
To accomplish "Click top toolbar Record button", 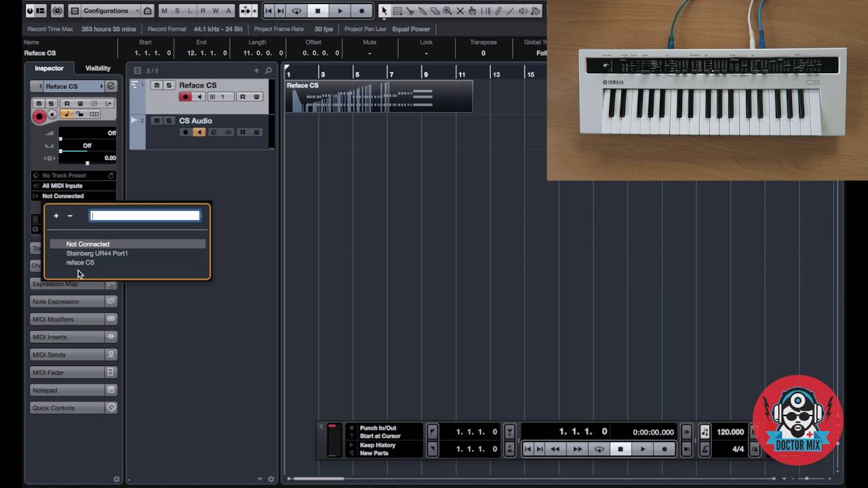I will pyautogui.click(x=362, y=11).
